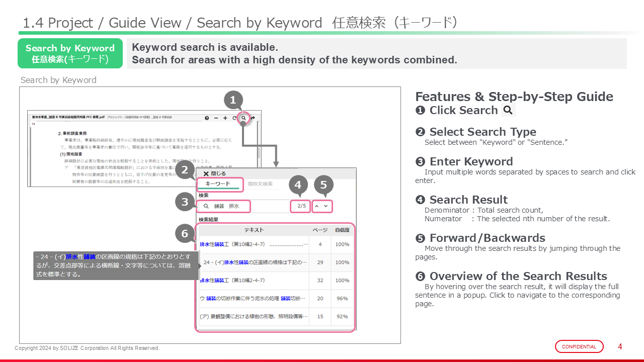Viewport: 644px width, 362px height.
Task: Open the search result on page 4
Action: click(254, 244)
